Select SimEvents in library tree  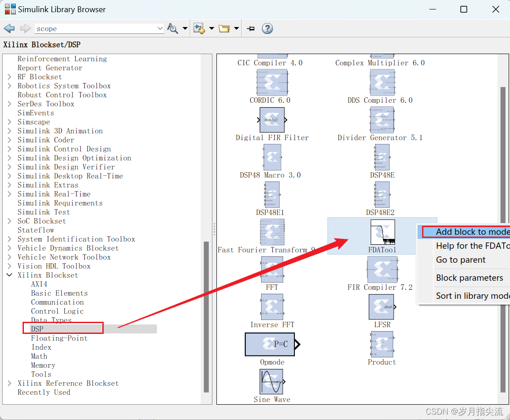click(36, 113)
